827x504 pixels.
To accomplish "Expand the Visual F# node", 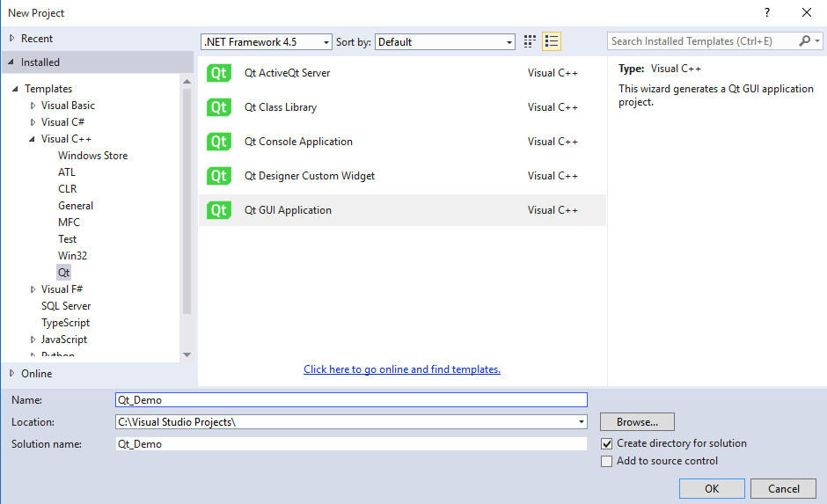I will [33, 289].
